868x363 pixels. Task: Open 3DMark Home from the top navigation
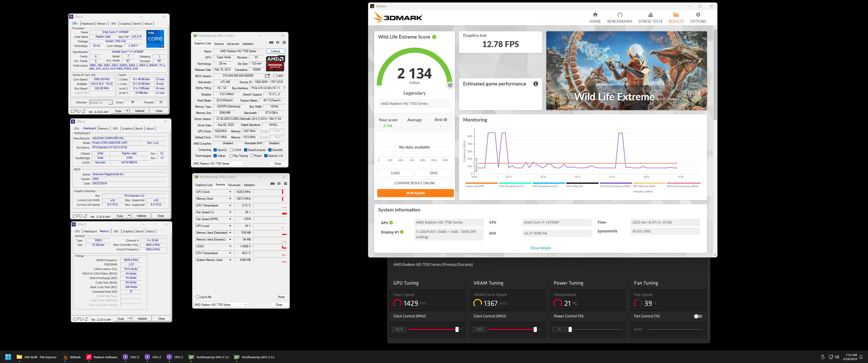click(x=595, y=17)
